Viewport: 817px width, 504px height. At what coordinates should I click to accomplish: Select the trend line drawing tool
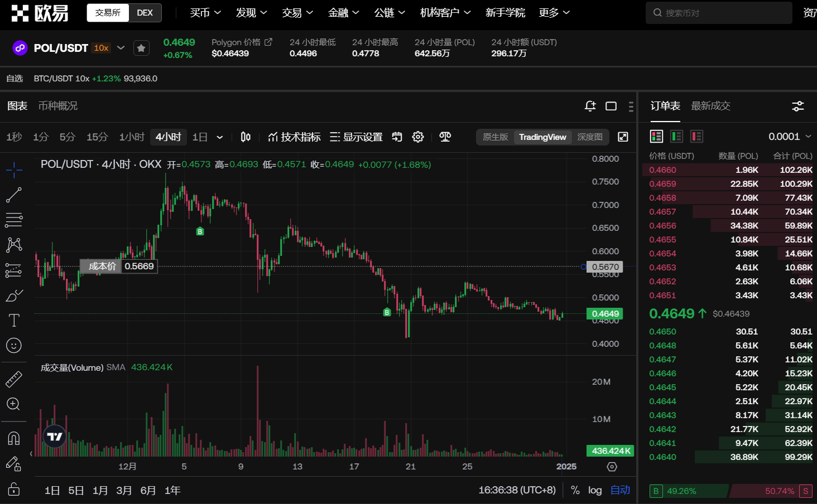(x=13, y=195)
